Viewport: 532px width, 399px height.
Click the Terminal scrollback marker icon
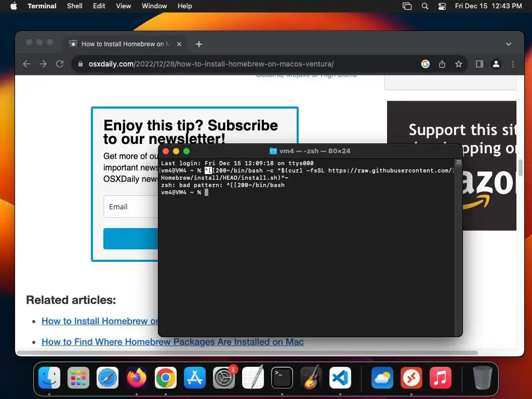click(458, 163)
